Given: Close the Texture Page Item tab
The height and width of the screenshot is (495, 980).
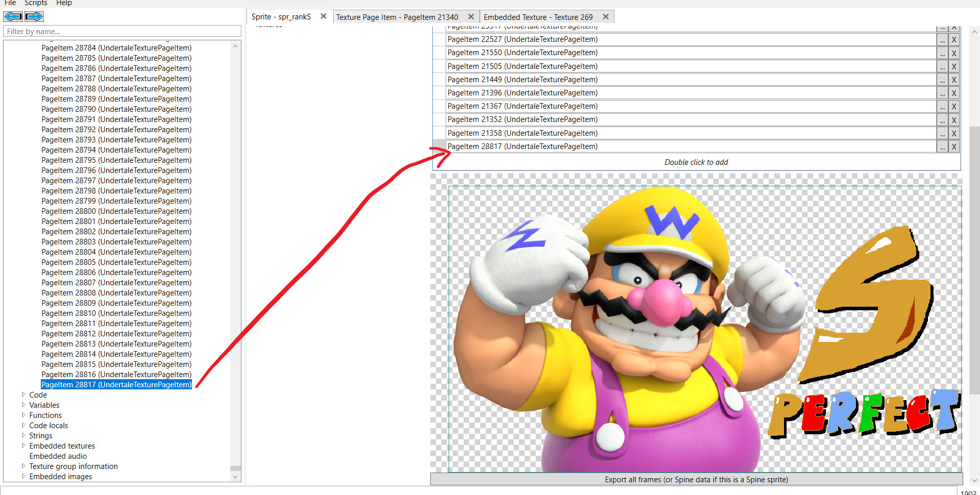Looking at the screenshot, I should [x=471, y=17].
